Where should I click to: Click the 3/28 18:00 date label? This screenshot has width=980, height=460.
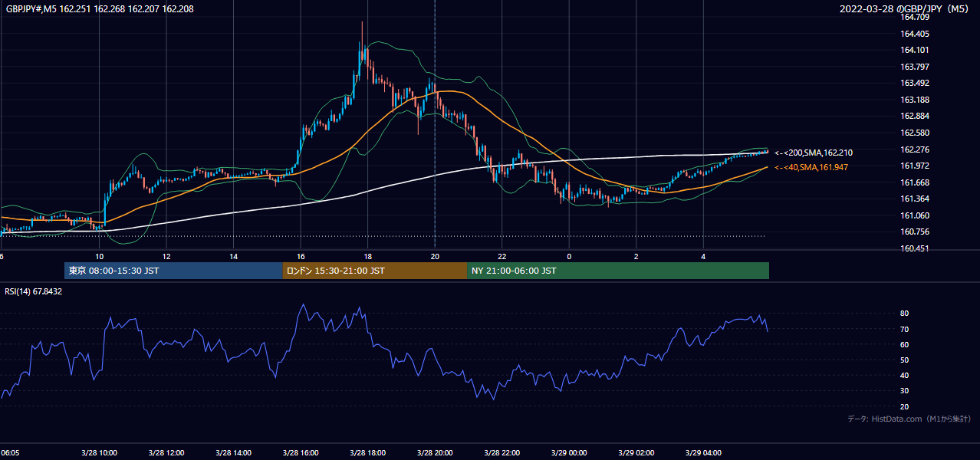pyautogui.click(x=368, y=453)
